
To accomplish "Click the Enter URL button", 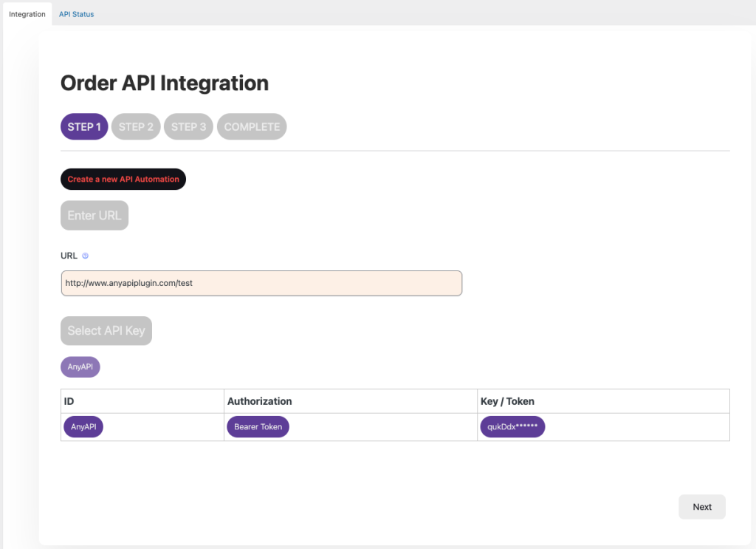I will click(94, 216).
